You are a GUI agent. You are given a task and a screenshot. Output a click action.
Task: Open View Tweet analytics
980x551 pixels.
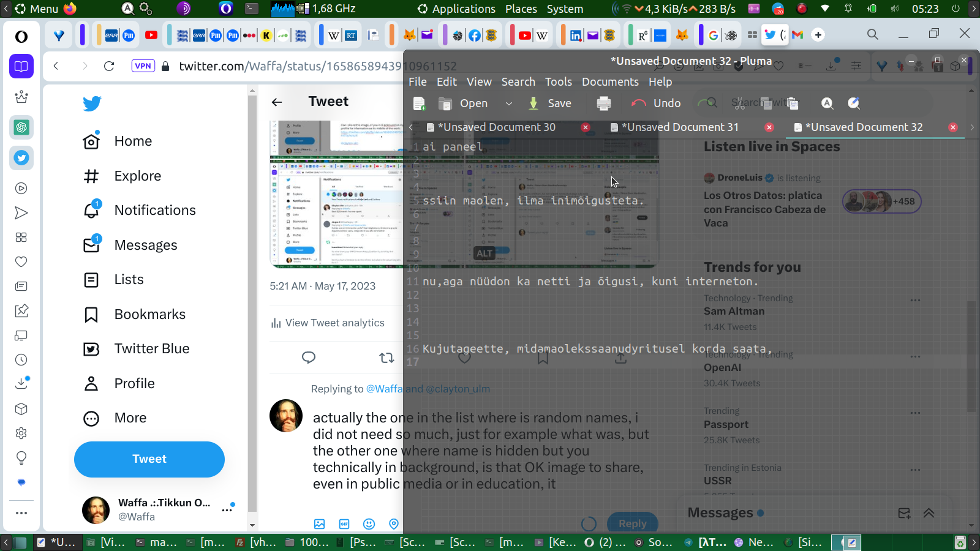pyautogui.click(x=328, y=323)
